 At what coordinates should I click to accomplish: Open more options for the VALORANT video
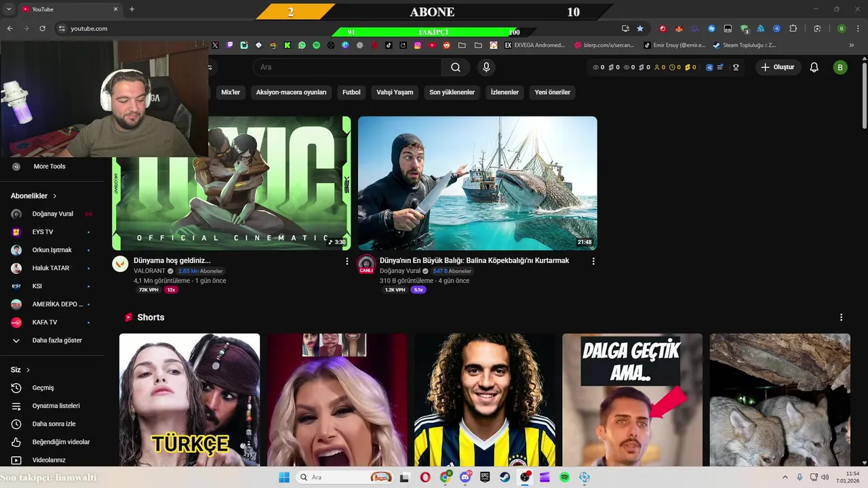347,261
